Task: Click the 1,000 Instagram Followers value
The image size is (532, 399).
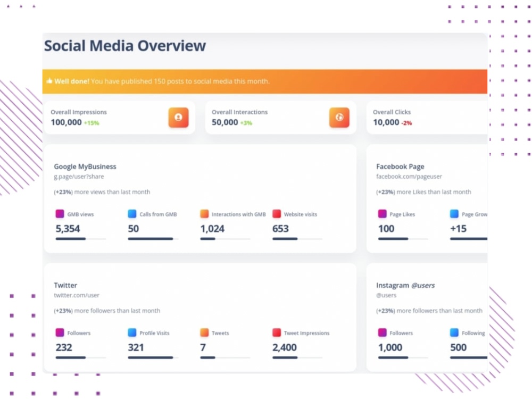Action: pos(390,347)
